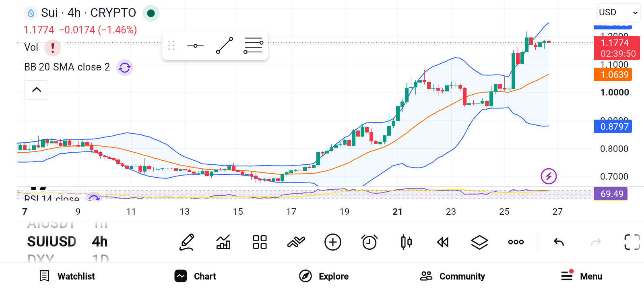This screenshot has height=290, width=644.
Task: Open the three-dots more options menu
Action: (x=516, y=242)
